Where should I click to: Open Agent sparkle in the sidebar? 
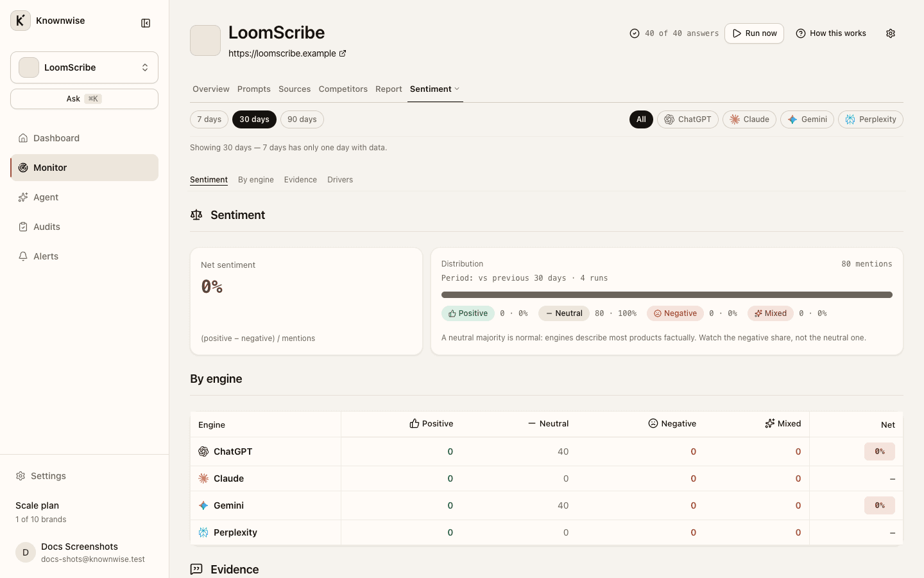tap(23, 197)
